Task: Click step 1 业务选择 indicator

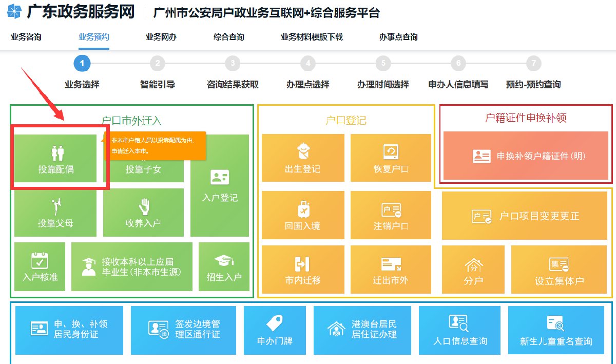Action: 82,63
